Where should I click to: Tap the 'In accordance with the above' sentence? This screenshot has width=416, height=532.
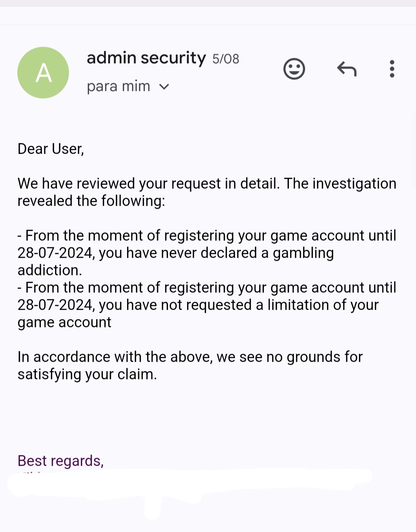(x=115, y=357)
